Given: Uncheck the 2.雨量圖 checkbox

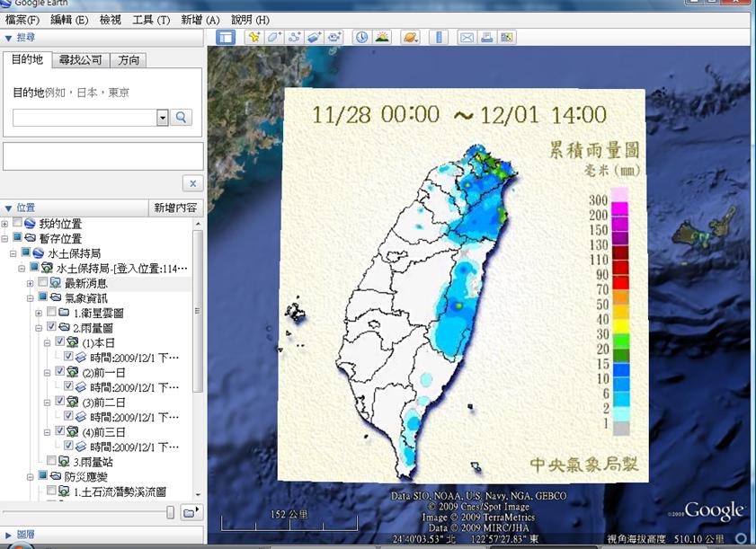Looking at the screenshot, I should click(51, 327).
